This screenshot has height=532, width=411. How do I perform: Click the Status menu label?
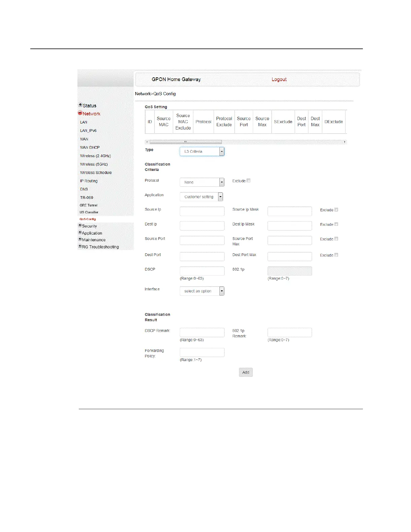pos(90,106)
